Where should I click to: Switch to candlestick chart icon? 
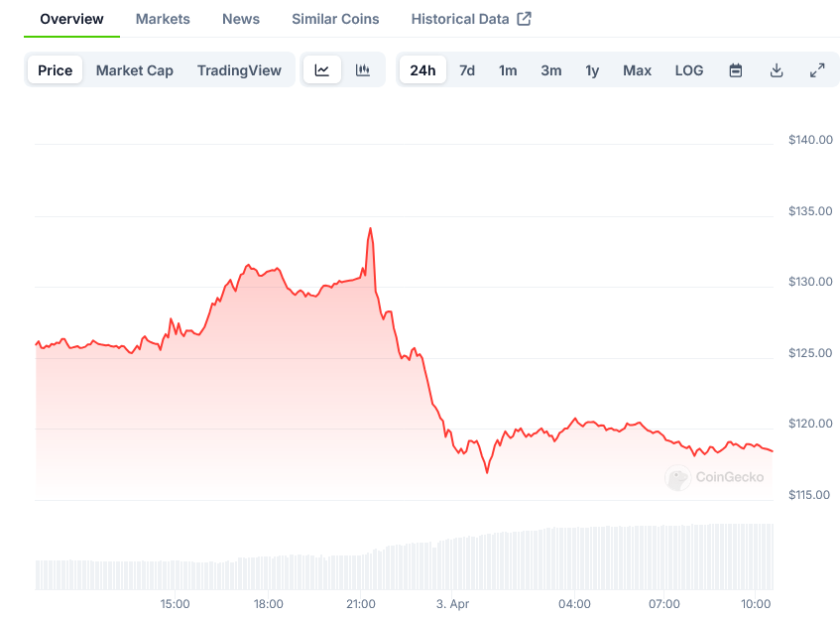point(363,70)
